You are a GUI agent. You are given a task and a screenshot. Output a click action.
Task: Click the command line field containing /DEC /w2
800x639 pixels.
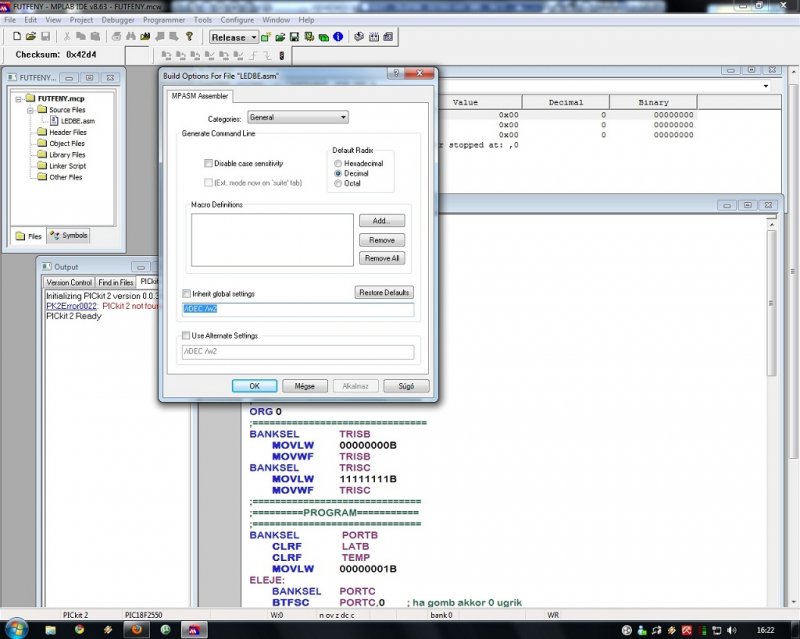(298, 309)
